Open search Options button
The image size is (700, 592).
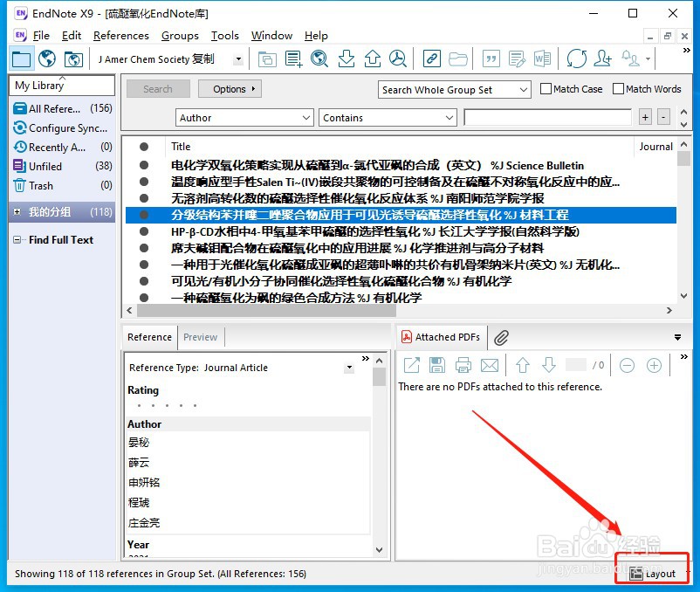tap(230, 89)
